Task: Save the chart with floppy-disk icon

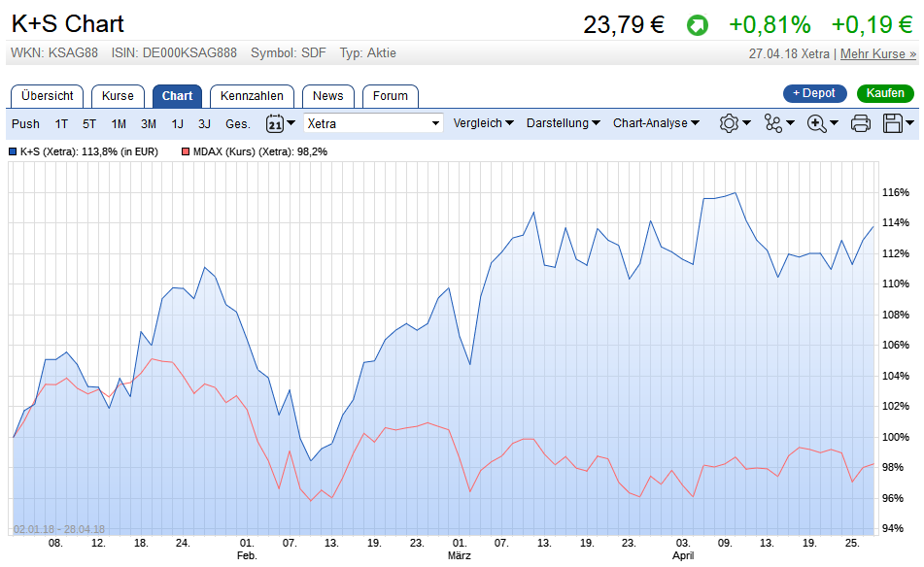Action: (x=893, y=123)
